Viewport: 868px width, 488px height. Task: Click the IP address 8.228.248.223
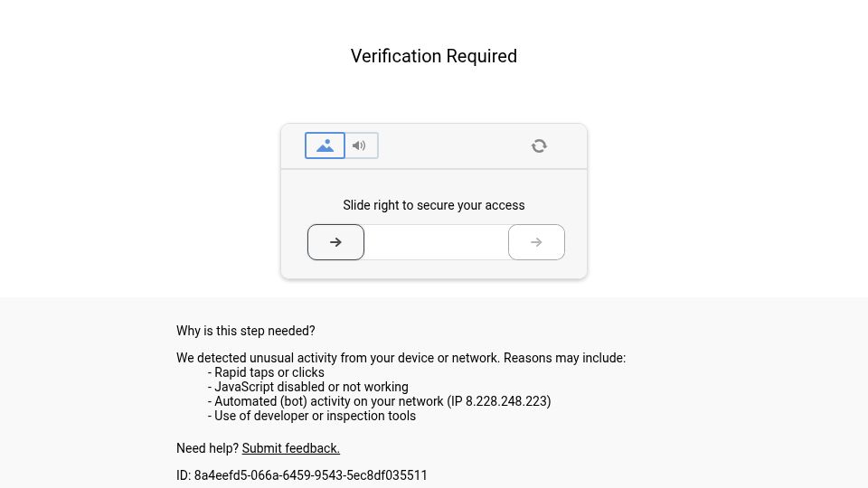point(506,401)
